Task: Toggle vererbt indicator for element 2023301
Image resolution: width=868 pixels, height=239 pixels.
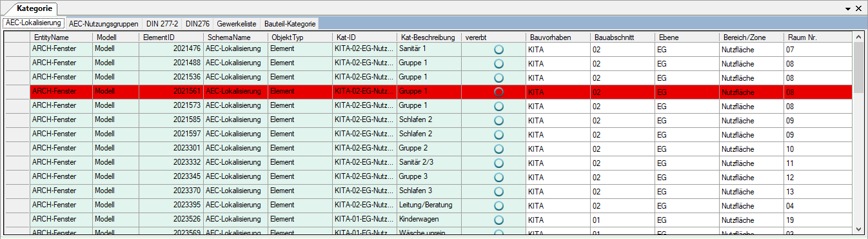Action: (x=498, y=149)
